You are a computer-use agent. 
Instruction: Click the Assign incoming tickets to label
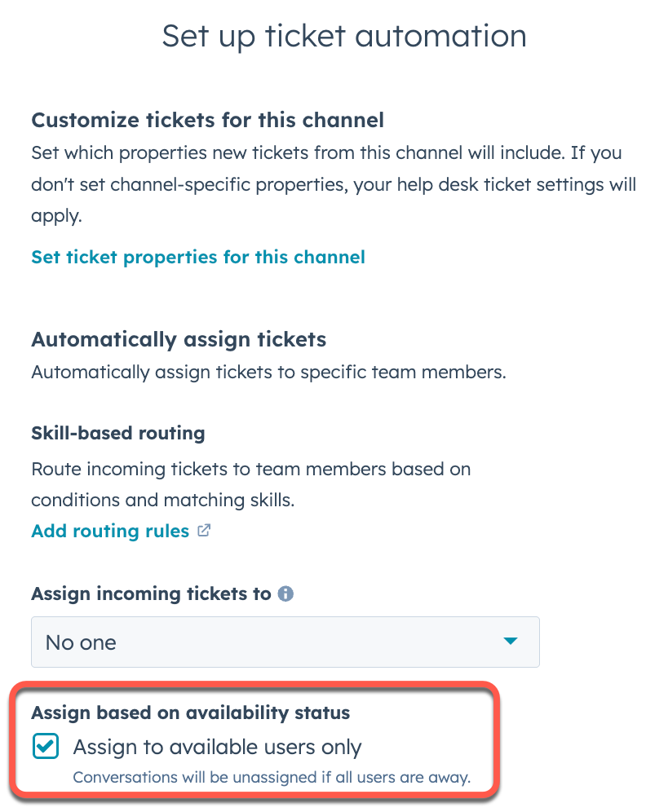[151, 594]
